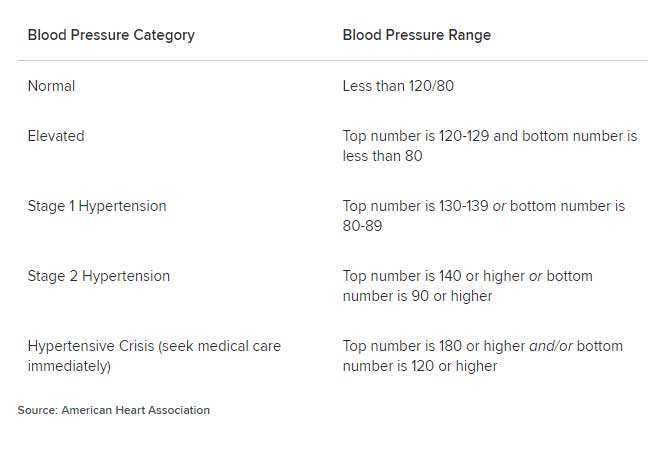658x450 pixels.
Task: Click the less than 80 text
Action: coord(383,156)
